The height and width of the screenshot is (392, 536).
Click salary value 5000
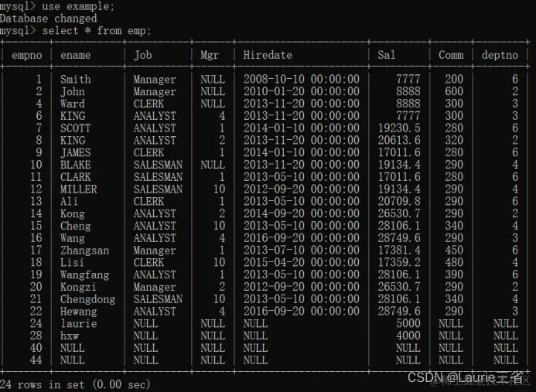point(408,324)
